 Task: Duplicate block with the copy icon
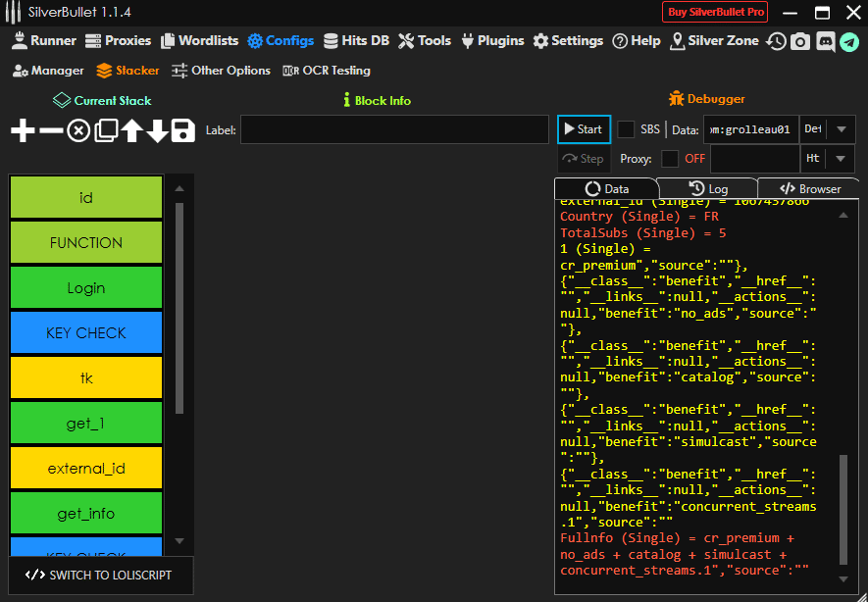click(106, 130)
